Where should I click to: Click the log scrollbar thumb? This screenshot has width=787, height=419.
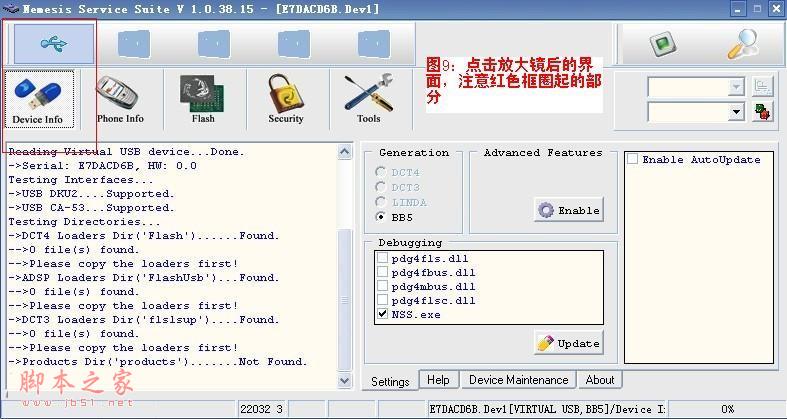coord(345,300)
